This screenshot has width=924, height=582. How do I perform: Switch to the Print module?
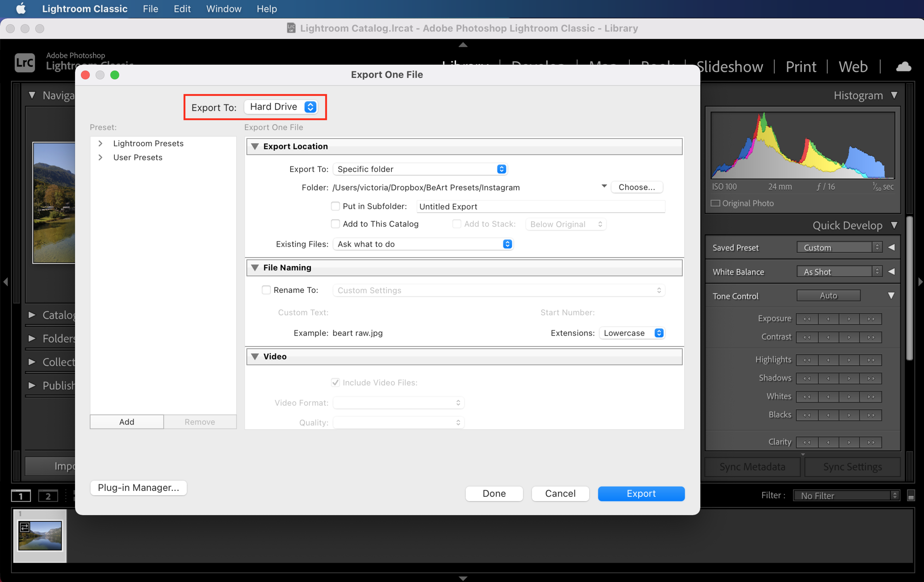coord(801,67)
